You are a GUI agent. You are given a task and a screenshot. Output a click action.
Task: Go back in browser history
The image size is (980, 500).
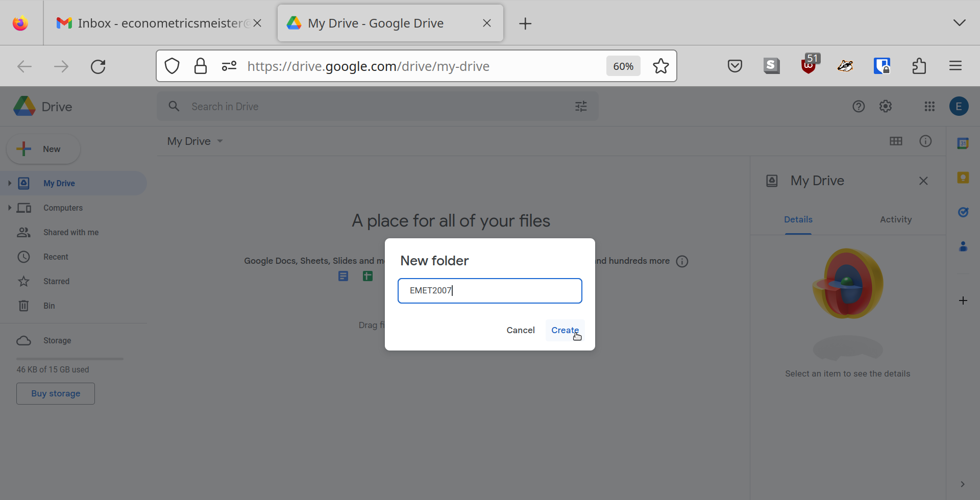24,66
